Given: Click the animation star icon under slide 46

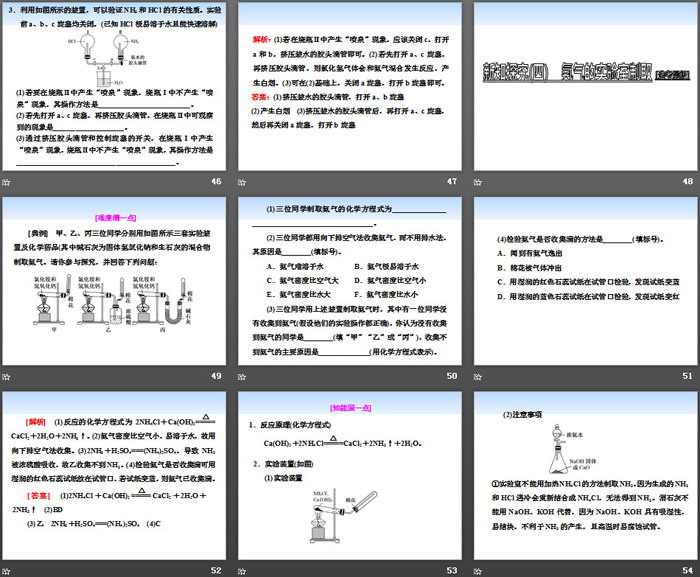Looking at the screenshot, I should click(x=8, y=181).
